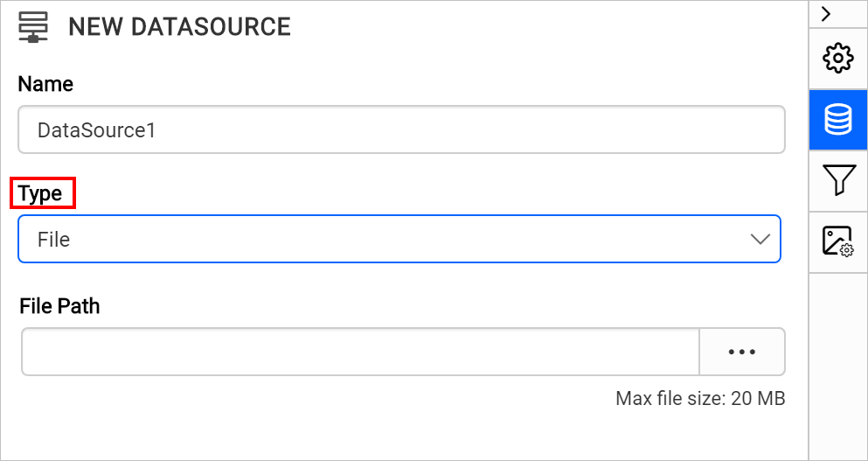Click the datasource icon beside the heading
This screenshot has width=868, height=461.
click(x=32, y=27)
